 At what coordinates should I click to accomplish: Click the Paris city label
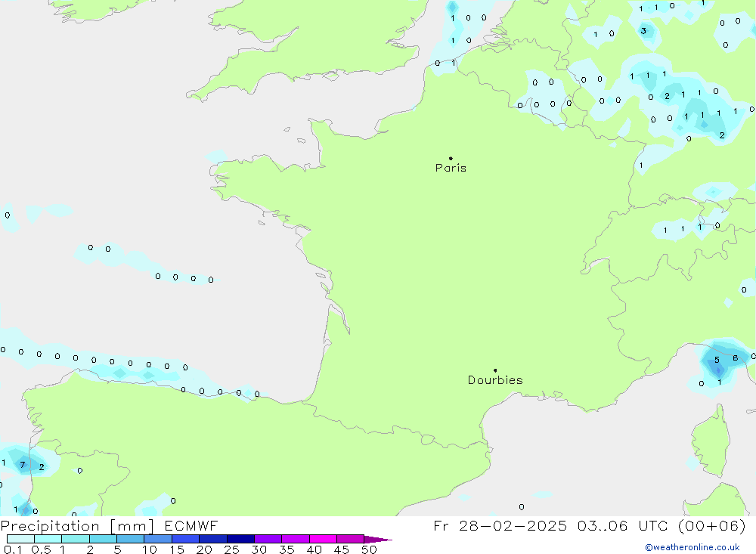pyautogui.click(x=451, y=168)
